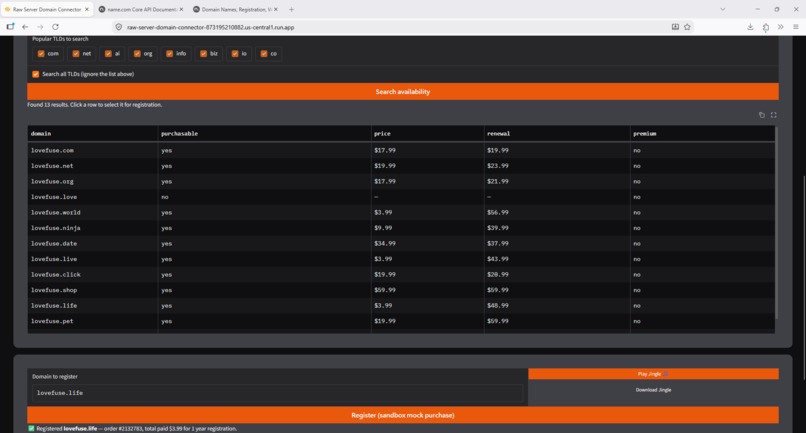Click the Domain to register input field

coord(277,393)
